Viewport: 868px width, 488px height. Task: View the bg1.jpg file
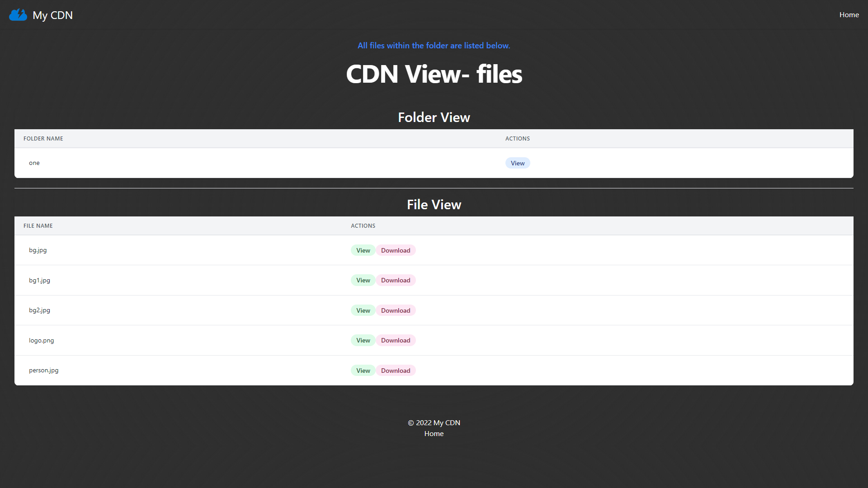click(363, 280)
